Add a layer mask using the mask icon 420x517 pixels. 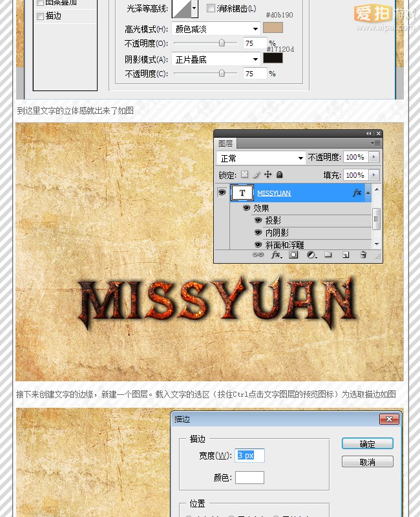click(293, 255)
